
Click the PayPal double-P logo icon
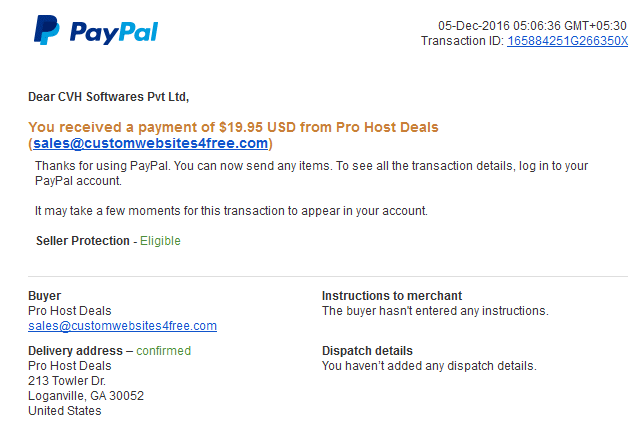point(47,30)
